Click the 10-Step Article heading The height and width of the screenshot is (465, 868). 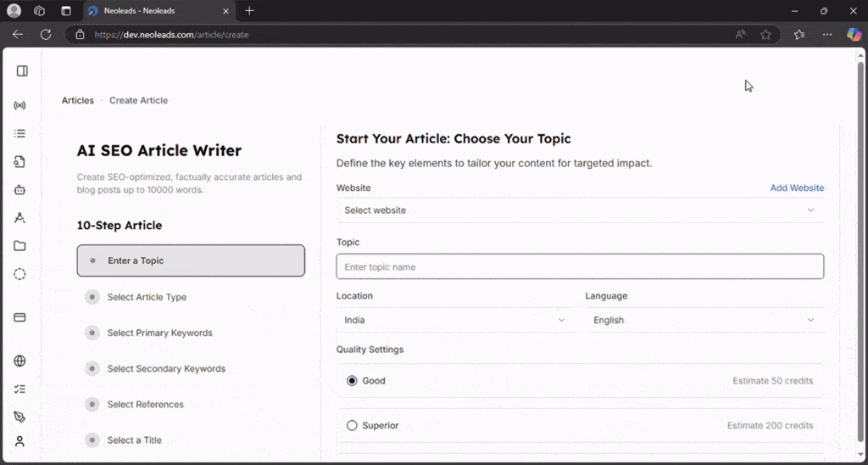click(120, 226)
